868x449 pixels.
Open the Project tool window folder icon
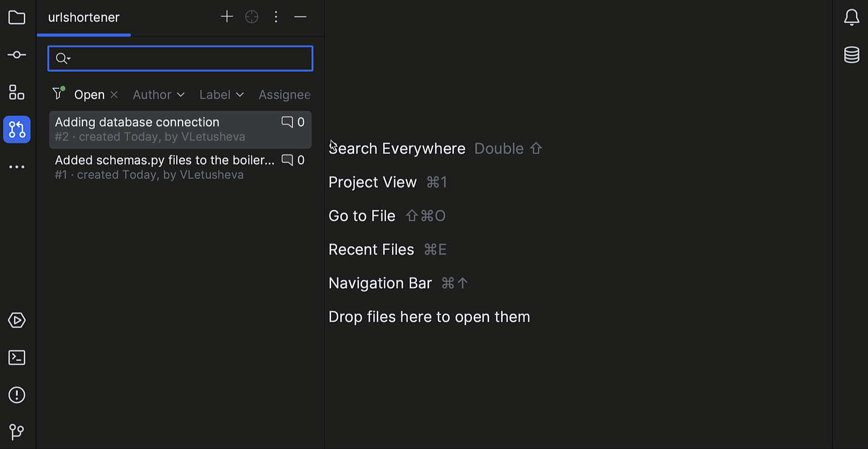click(17, 18)
